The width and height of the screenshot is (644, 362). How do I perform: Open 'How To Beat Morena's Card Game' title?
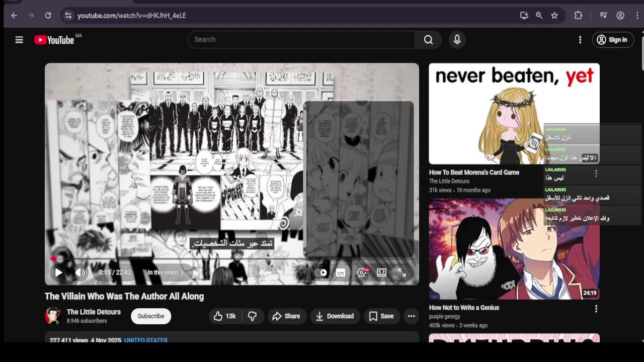click(x=474, y=172)
